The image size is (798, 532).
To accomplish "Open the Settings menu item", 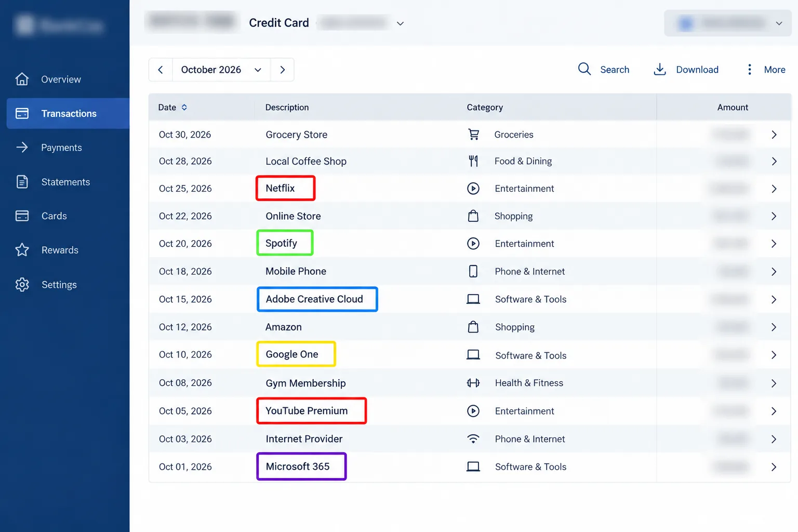I will pyautogui.click(x=59, y=285).
